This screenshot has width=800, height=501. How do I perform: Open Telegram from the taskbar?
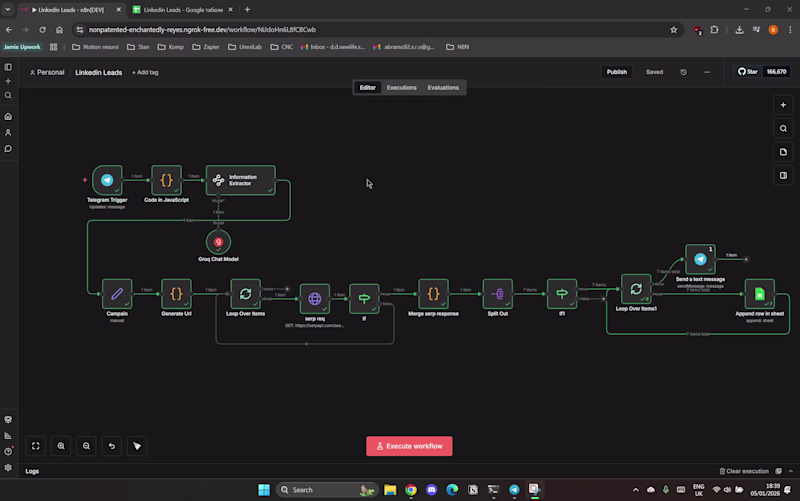(x=514, y=490)
